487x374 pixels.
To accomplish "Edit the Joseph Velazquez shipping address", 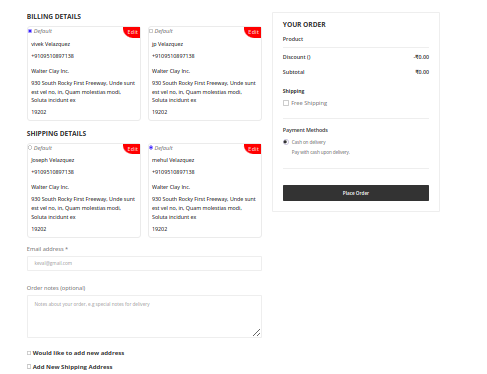I will (x=132, y=149).
